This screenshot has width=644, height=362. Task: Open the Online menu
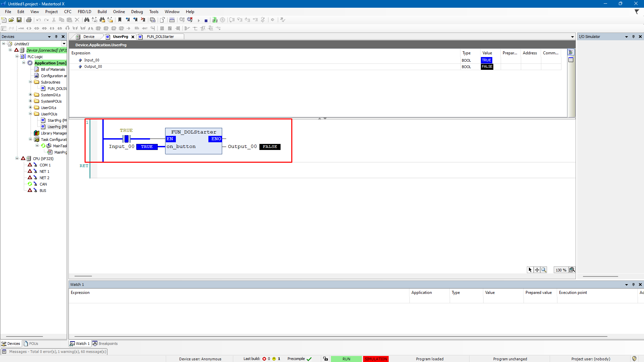point(119,11)
